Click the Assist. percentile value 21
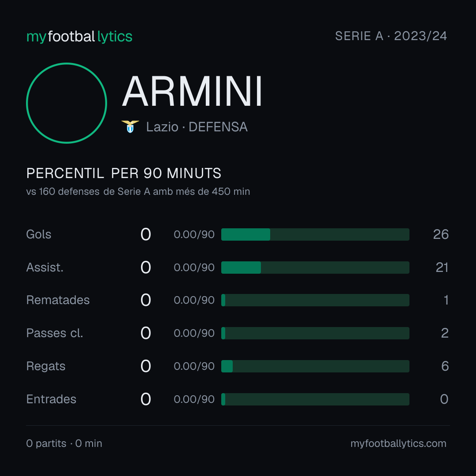Image resolution: width=476 pixels, height=476 pixels. tap(442, 268)
